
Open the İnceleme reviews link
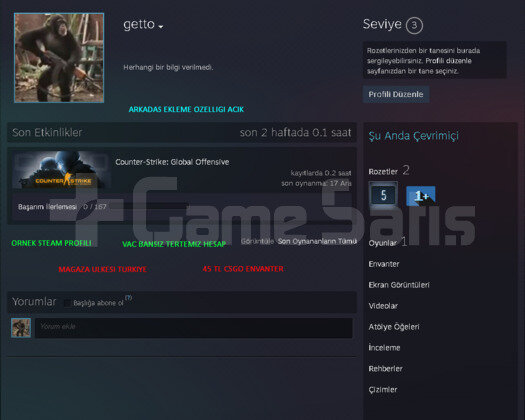coord(384,348)
